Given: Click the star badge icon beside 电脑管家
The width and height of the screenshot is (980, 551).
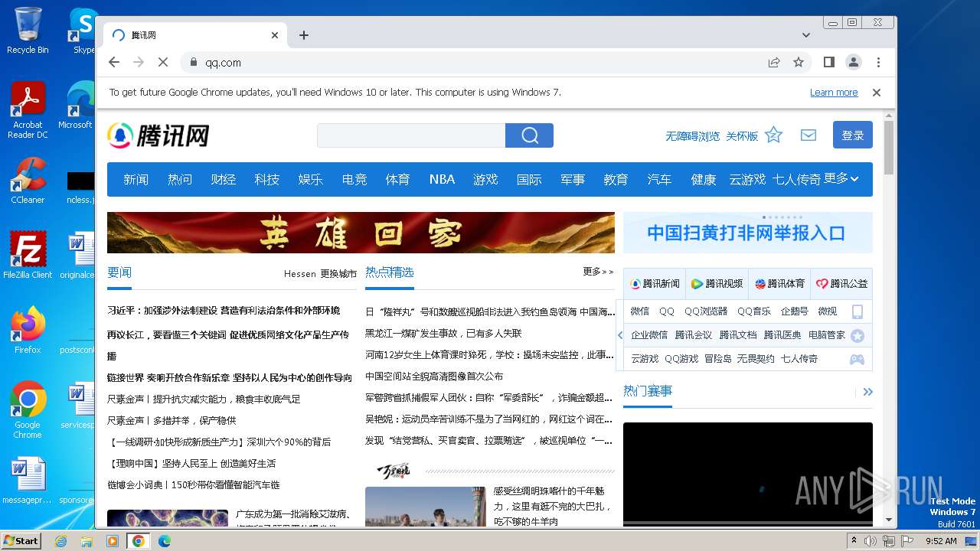Looking at the screenshot, I should click(x=857, y=335).
